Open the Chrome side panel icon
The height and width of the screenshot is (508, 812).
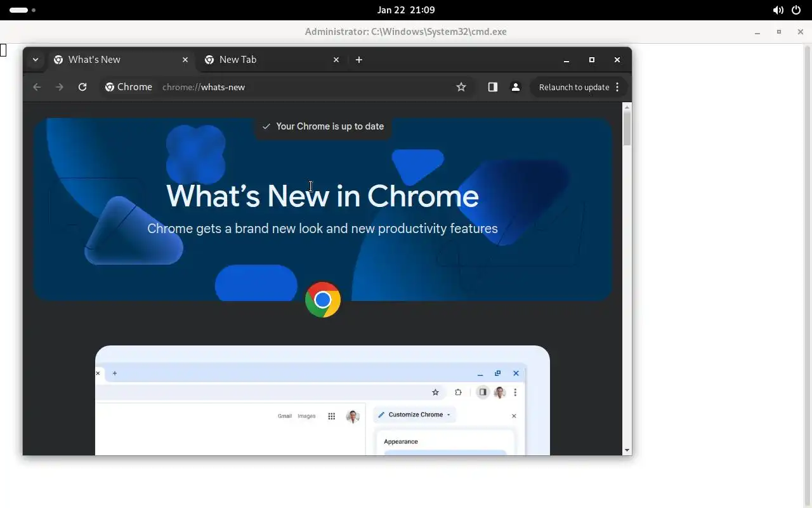coord(492,87)
